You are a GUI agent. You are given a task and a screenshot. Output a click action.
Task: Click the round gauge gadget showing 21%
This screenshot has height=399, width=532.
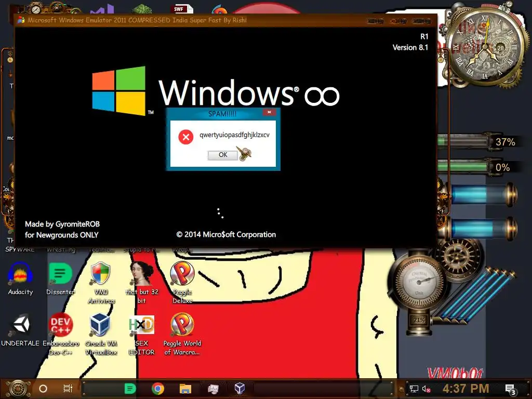(x=419, y=283)
